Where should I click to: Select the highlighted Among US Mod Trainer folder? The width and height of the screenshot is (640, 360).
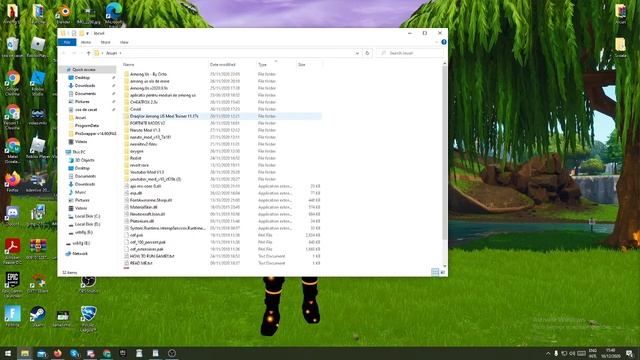click(222, 116)
